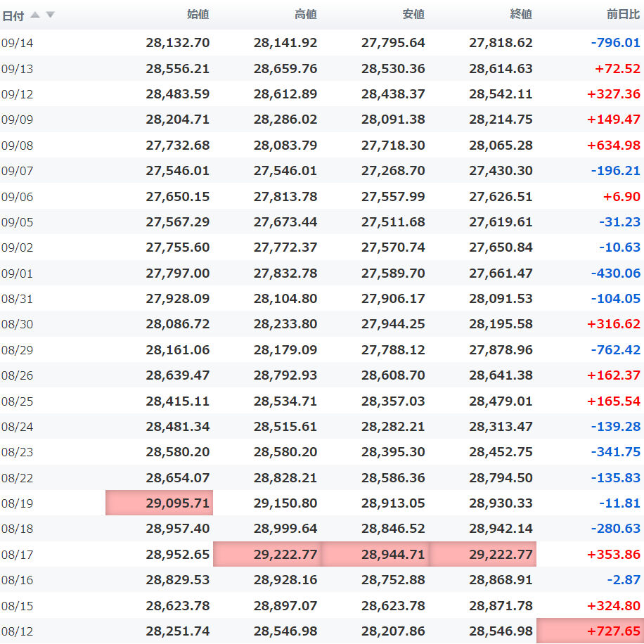644x644 pixels.
Task: Select the high value 28,659.76
Action: (285, 69)
